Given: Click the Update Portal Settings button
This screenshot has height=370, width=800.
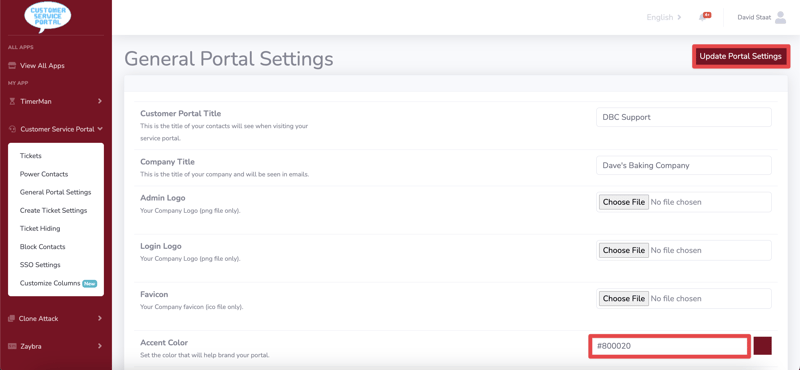Looking at the screenshot, I should pos(740,56).
